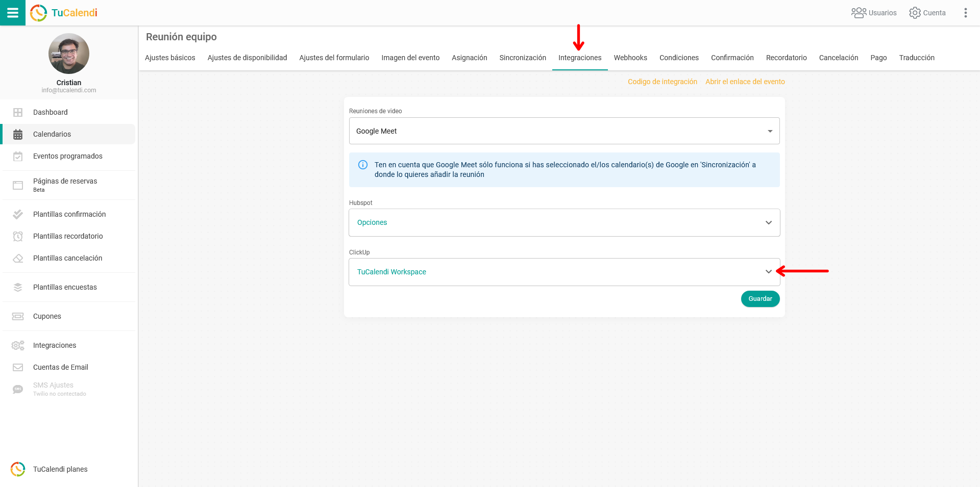980x487 pixels.
Task: Click Cristian's profile avatar
Action: (x=69, y=54)
